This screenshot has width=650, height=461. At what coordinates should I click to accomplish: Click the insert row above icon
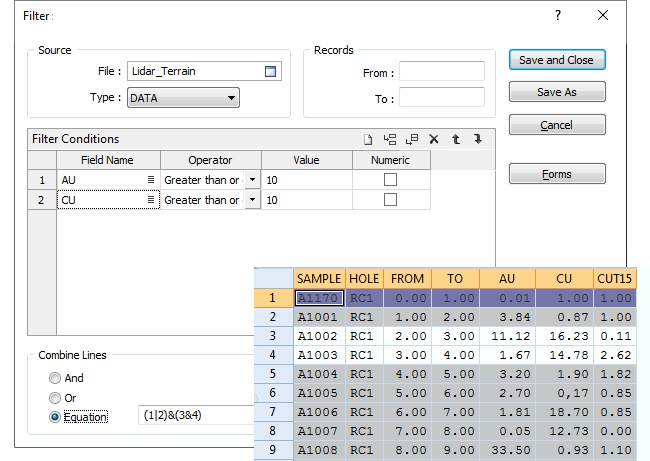tap(390, 140)
